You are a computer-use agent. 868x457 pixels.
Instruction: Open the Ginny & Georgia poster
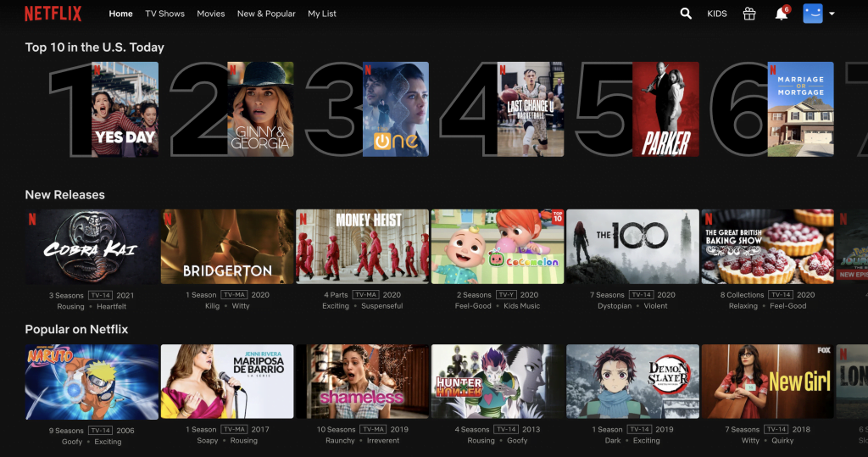(261, 109)
